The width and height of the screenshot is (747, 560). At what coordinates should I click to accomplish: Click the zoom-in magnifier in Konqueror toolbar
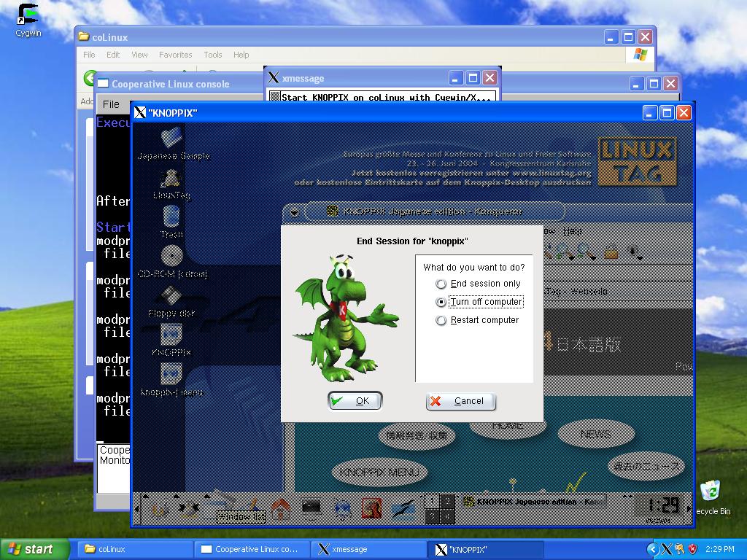click(x=565, y=251)
